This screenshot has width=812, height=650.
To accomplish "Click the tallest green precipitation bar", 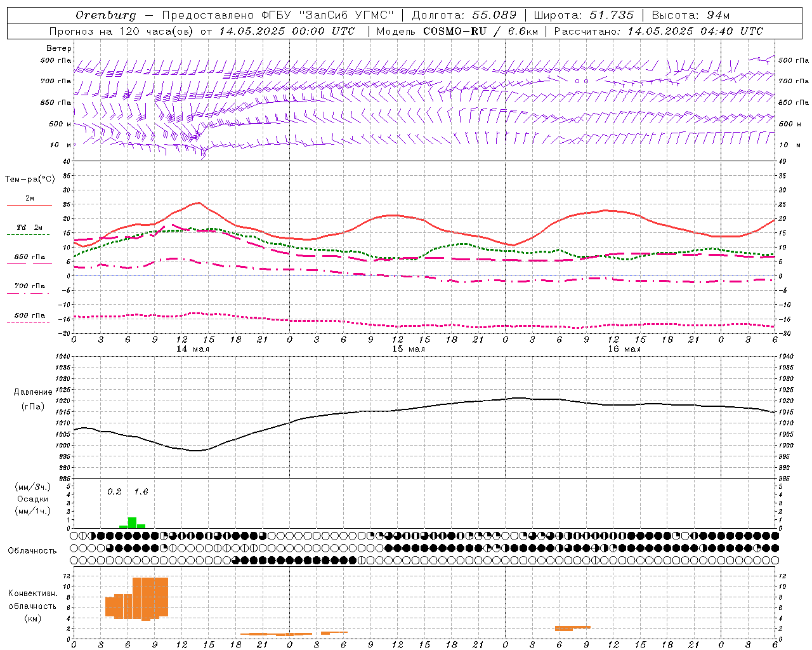I will click(x=132, y=522).
